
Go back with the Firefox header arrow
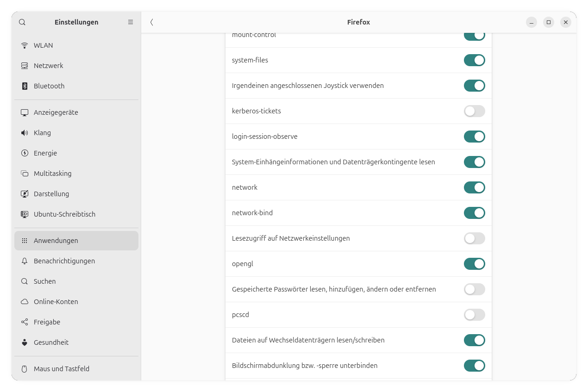[x=151, y=22]
